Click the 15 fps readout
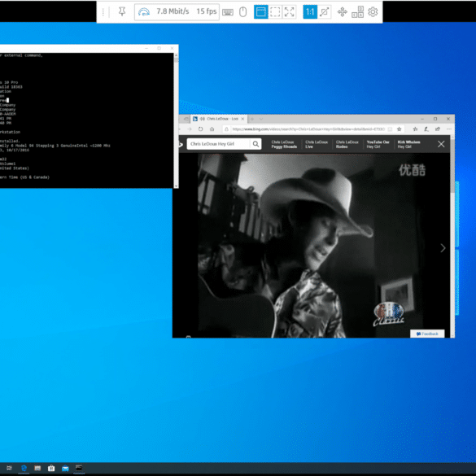 [207, 11]
